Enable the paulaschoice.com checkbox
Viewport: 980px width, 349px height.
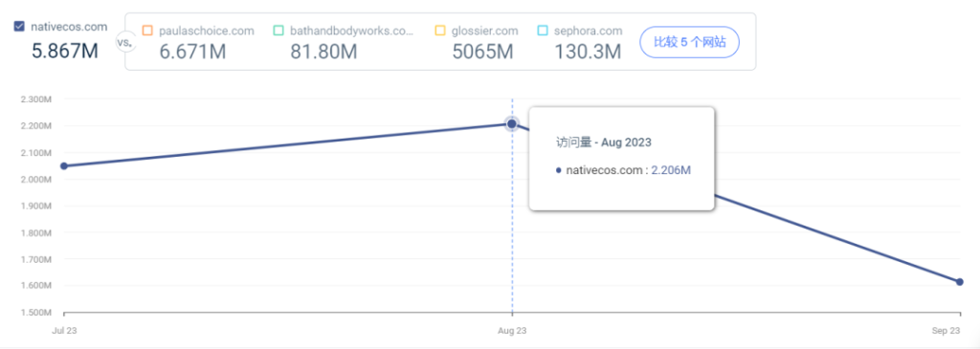[147, 31]
